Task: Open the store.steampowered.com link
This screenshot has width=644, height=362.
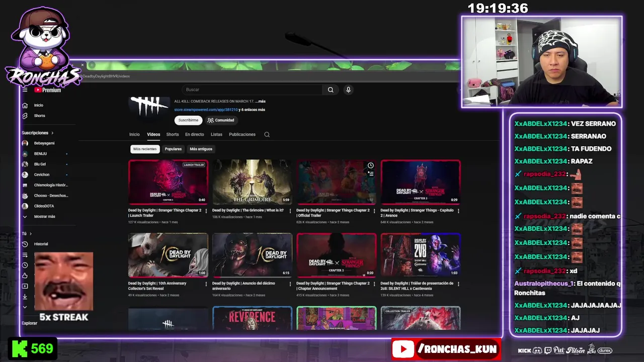Action: click(206, 110)
